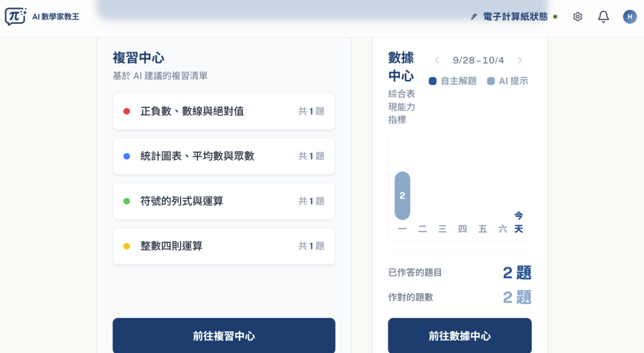644x353 pixels.
Task: Click the 五 day label on chart
Action: [482, 229]
